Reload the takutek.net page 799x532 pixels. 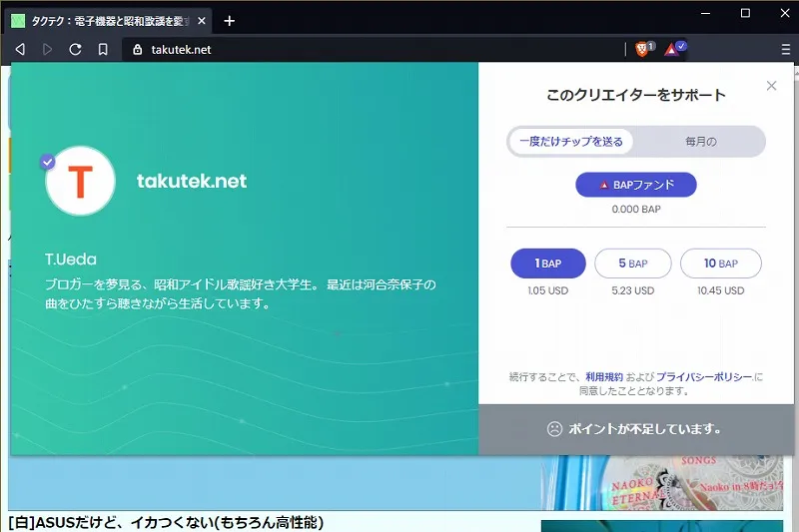(x=75, y=49)
